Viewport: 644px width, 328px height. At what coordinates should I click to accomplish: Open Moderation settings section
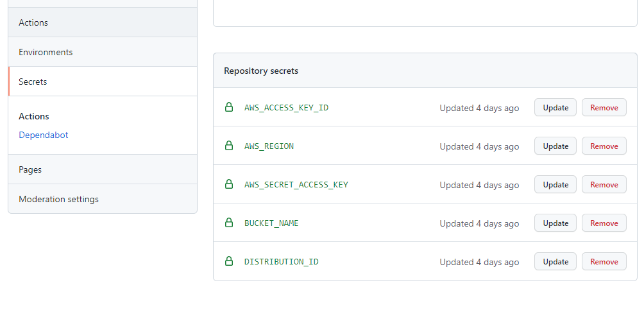pos(103,199)
